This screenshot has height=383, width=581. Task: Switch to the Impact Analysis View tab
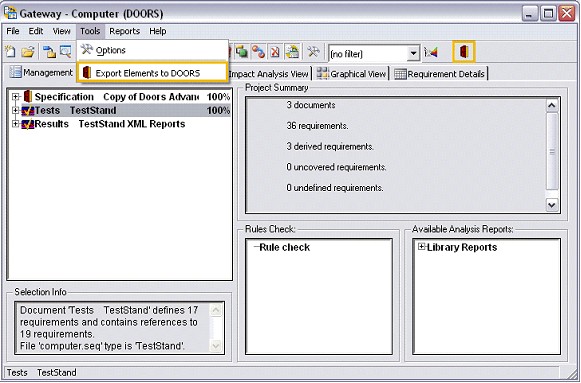tap(269, 74)
